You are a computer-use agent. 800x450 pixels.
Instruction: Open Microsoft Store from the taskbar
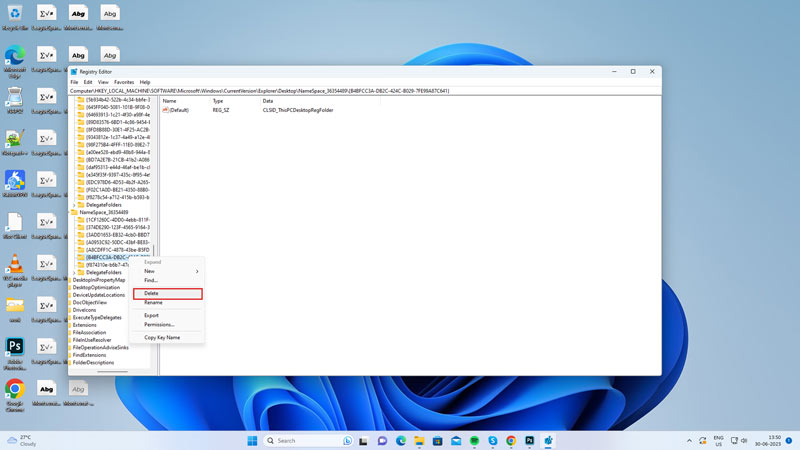tap(437, 441)
